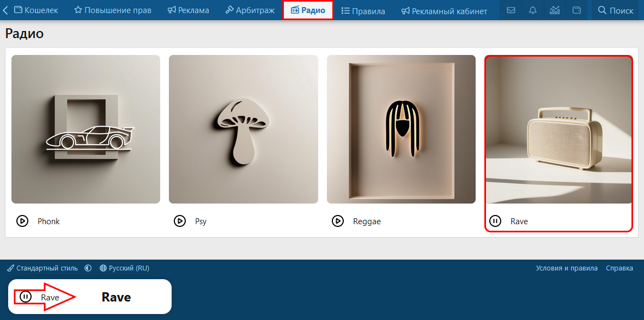
Task: Pause Rave in the bottom player bar
Action: pos(26,297)
